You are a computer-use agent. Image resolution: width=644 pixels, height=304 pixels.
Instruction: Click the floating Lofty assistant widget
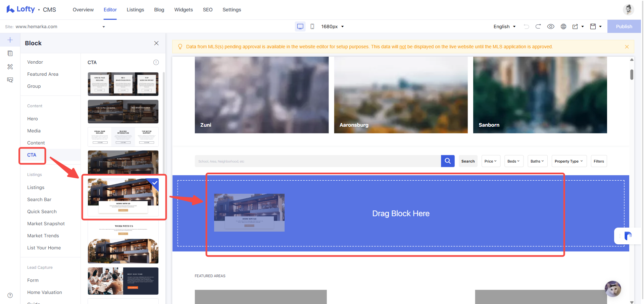[628, 236]
